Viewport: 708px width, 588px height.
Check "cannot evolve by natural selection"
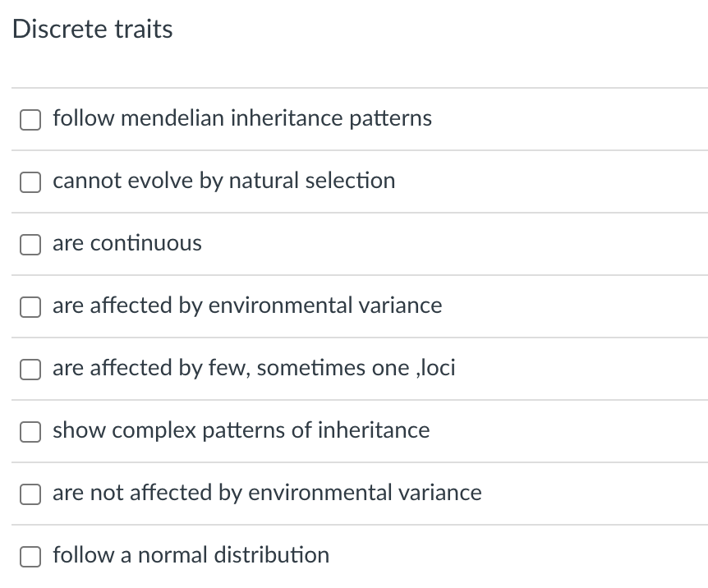click(30, 181)
